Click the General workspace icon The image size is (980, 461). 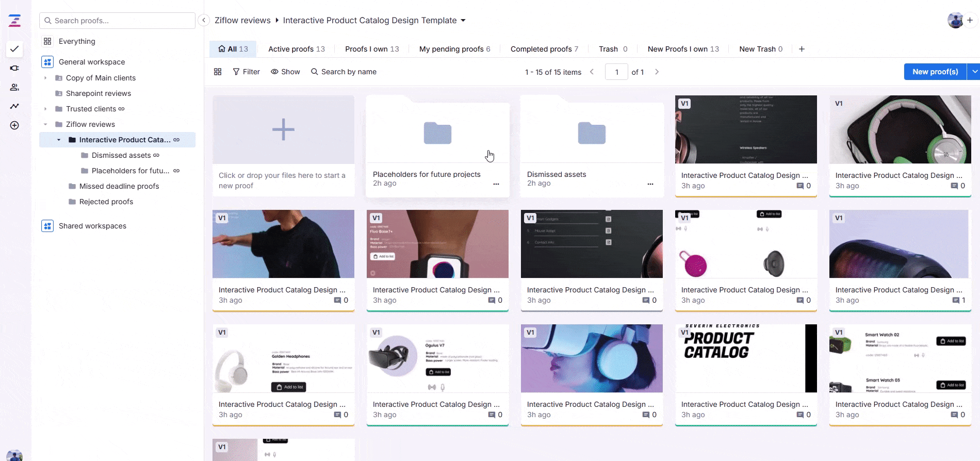pos(47,62)
